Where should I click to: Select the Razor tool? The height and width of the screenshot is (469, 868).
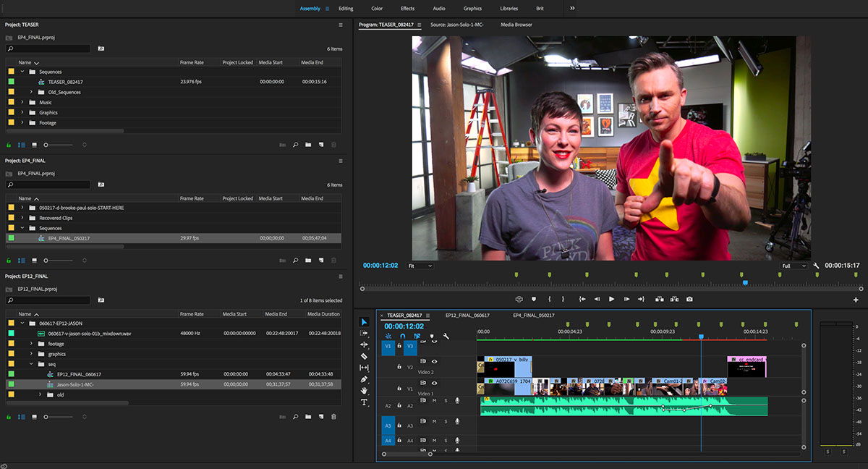[x=365, y=355]
